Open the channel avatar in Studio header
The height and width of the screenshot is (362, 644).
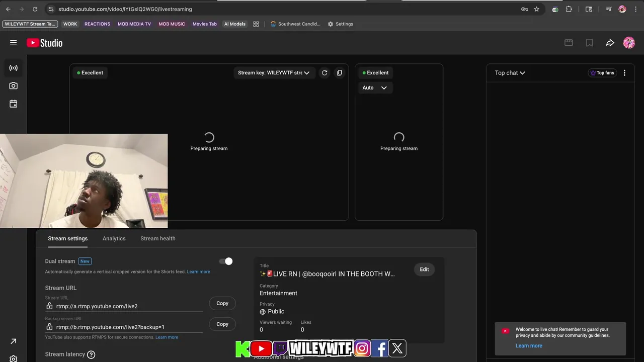[629, 43]
